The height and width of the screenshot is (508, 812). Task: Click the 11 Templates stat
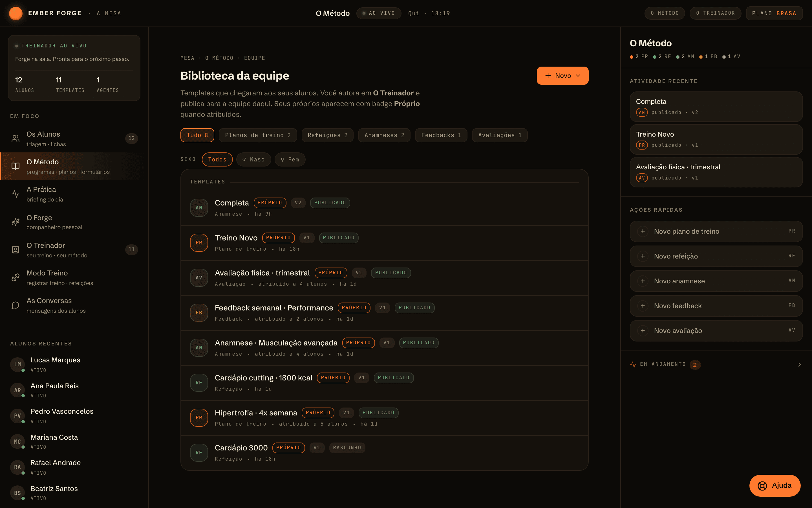pos(70,84)
